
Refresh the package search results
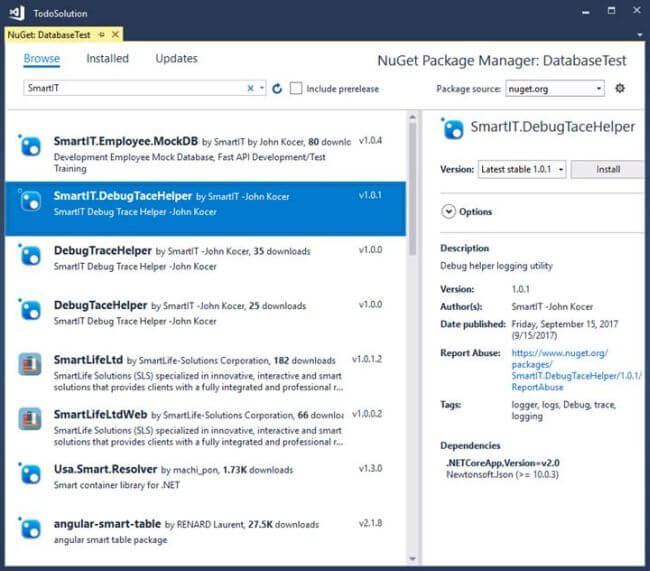(277, 88)
